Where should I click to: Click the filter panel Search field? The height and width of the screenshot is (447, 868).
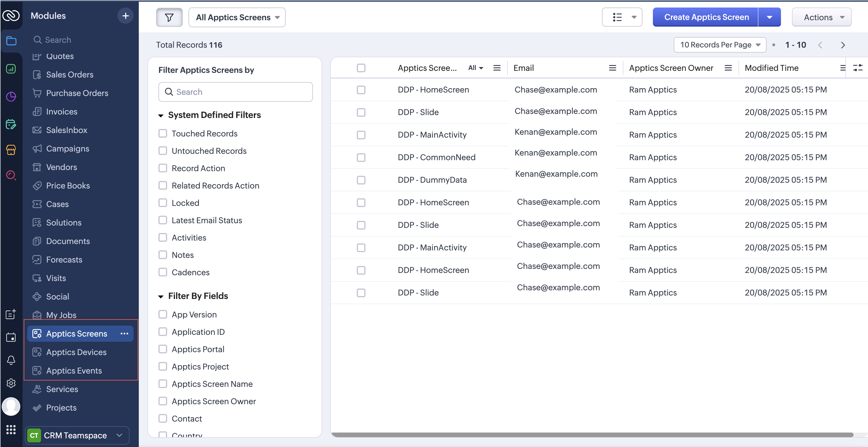[236, 92]
